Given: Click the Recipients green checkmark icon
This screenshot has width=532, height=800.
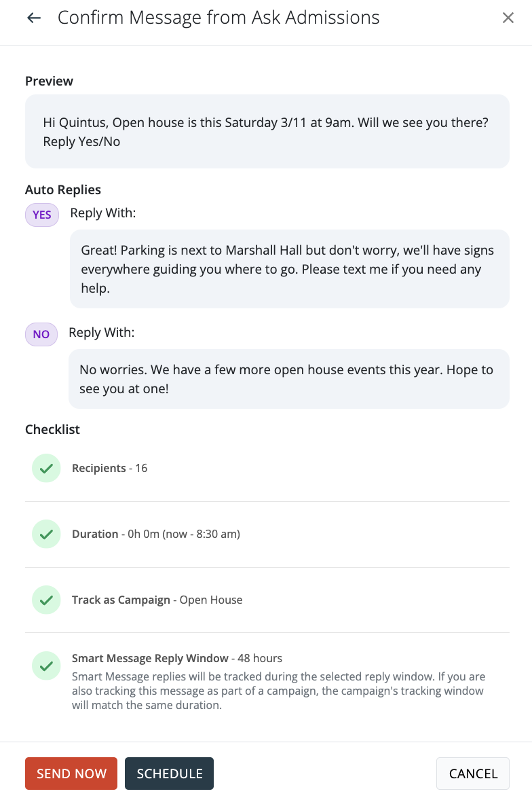Looking at the screenshot, I should 46,469.
